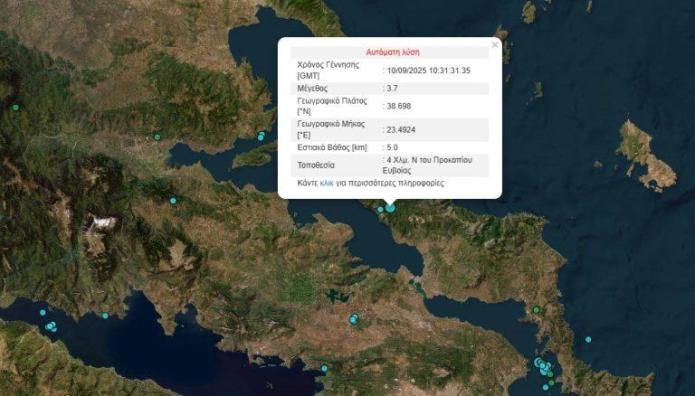Click the 'Χρόνος Γέννησης [GMT]' label
695x396 pixels.
click(328, 70)
